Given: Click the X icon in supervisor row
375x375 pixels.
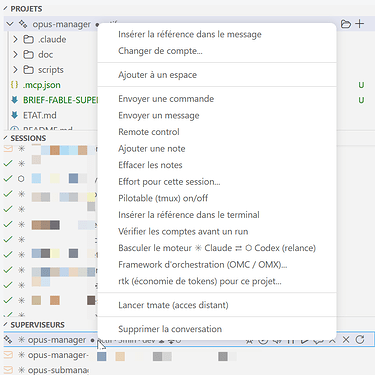Looking at the screenshot, I should (346, 340).
